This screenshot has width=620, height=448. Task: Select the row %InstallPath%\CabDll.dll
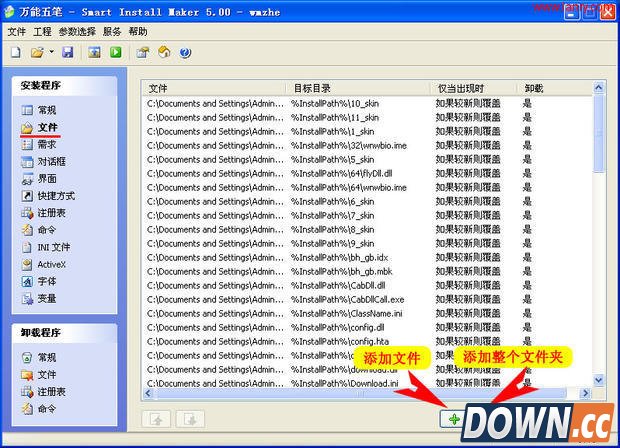(368, 285)
